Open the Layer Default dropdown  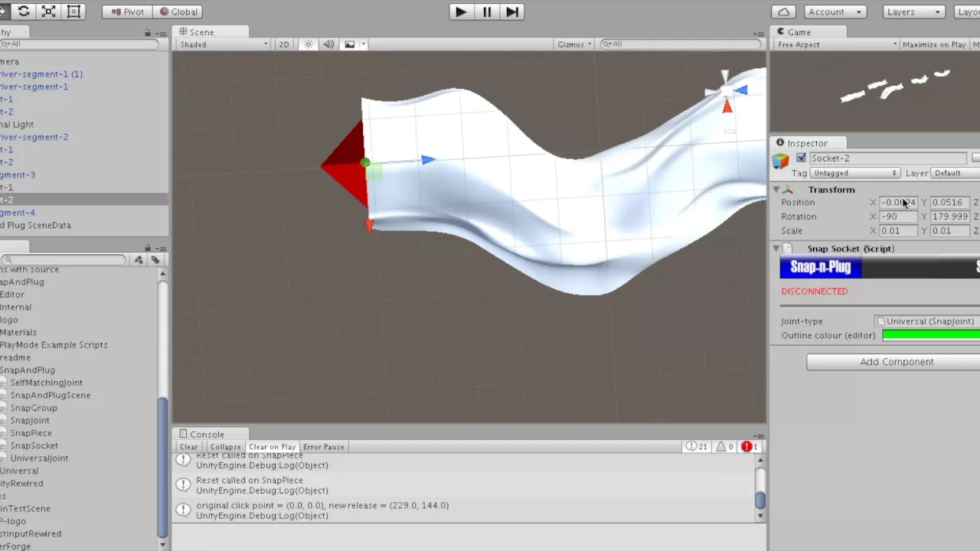click(x=955, y=174)
